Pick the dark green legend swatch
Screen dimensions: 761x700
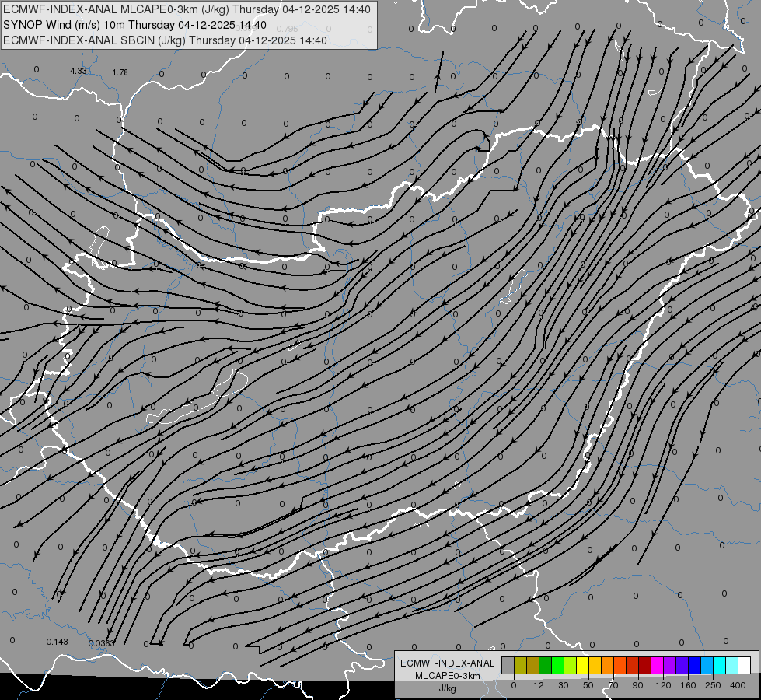tap(546, 665)
